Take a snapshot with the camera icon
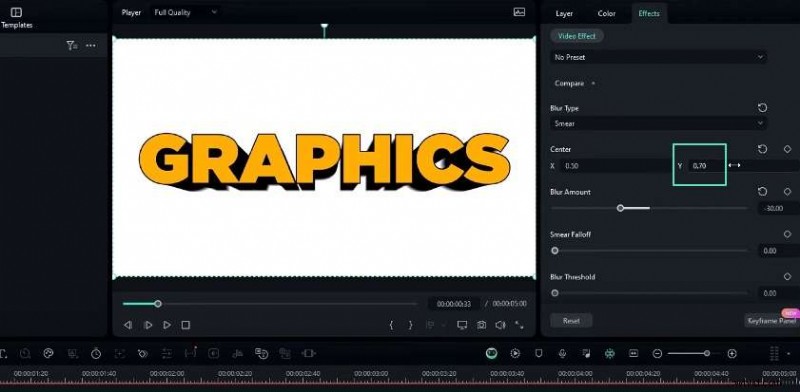This screenshot has width=800, height=392. coord(481,325)
